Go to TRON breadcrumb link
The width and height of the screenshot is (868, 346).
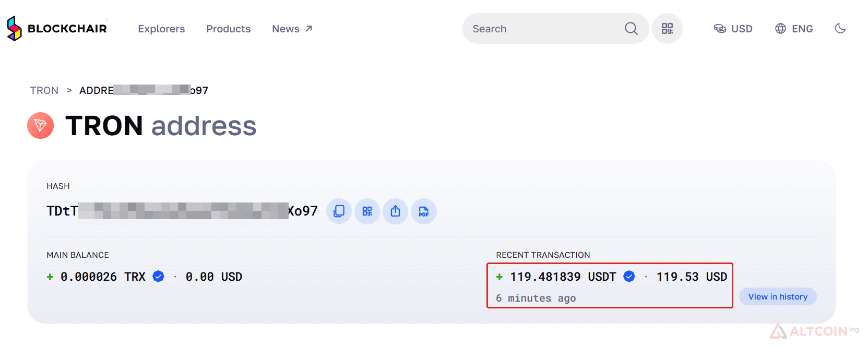click(44, 90)
